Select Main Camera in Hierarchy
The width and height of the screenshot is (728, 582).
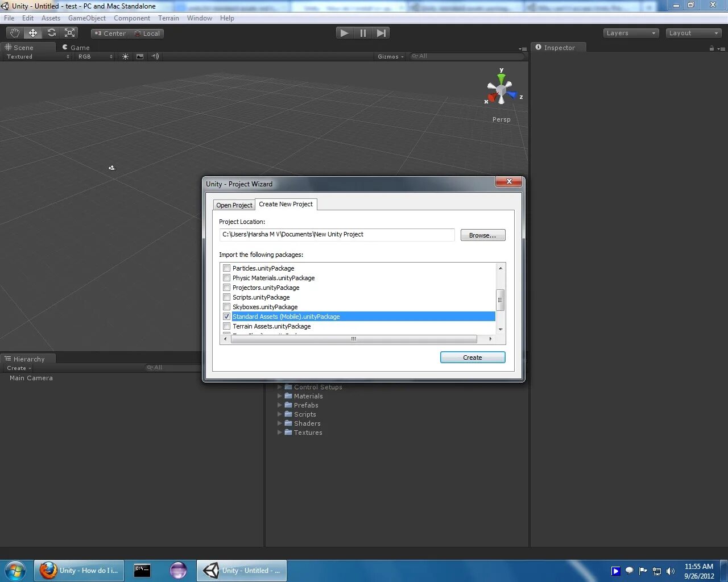coord(31,378)
